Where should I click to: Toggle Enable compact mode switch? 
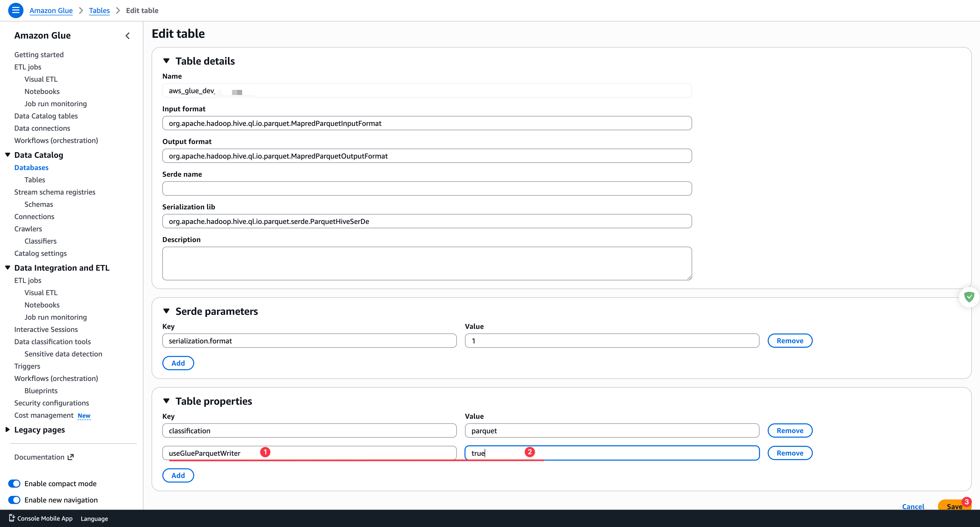tap(15, 484)
